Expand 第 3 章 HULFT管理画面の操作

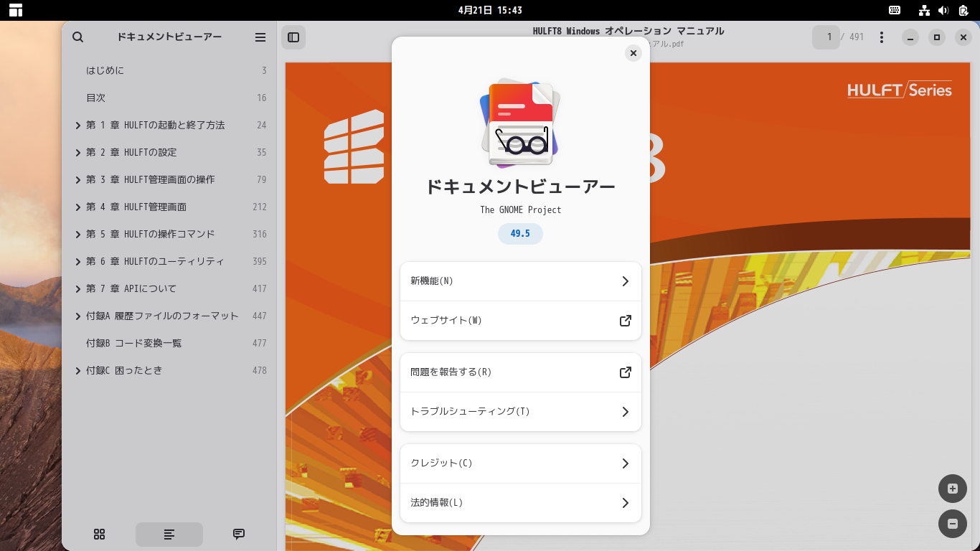pos(77,180)
